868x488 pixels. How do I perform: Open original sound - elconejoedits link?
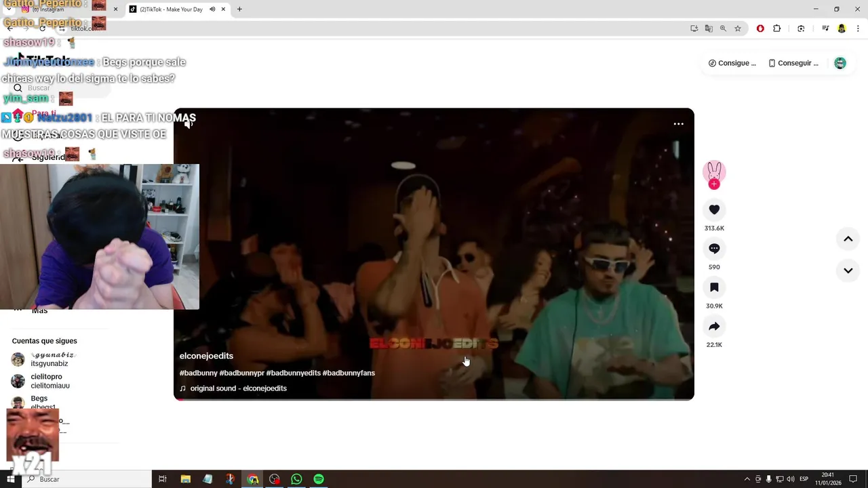click(x=239, y=388)
